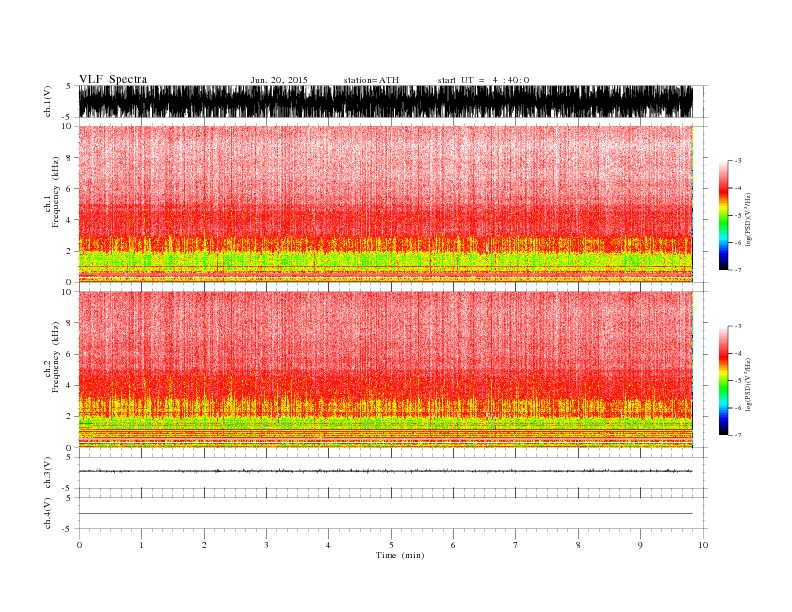Screen dimensions: 792x612
Task: Pick the ch.1 log(PSD) color bar
Action: pyautogui.click(x=723, y=215)
